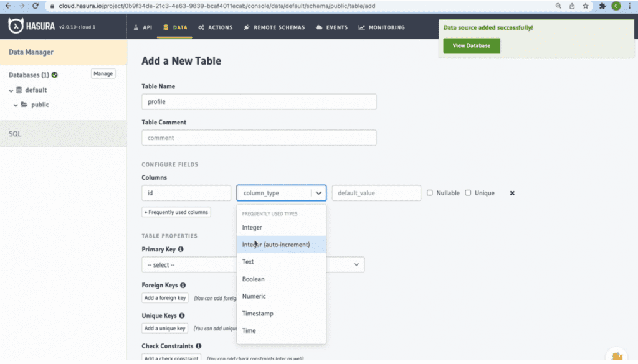The height and width of the screenshot is (364, 638).
Task: Click the default_value input field
Action: coord(376,193)
